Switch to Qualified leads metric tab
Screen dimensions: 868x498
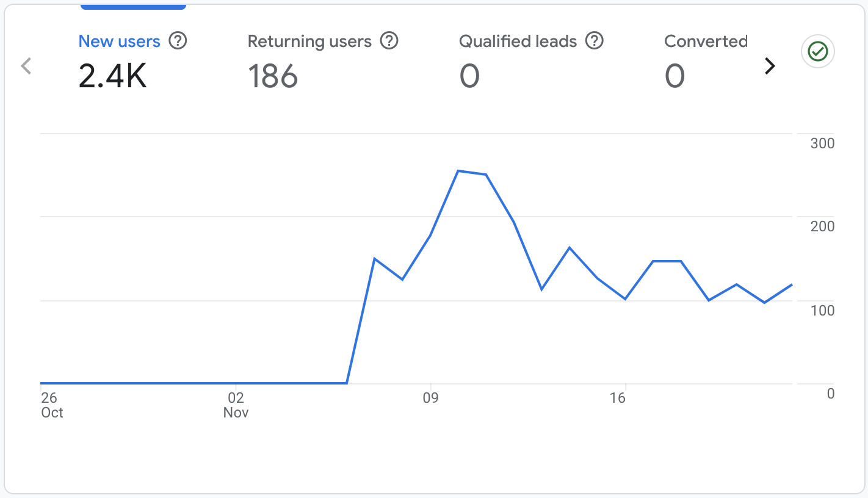[x=518, y=41]
